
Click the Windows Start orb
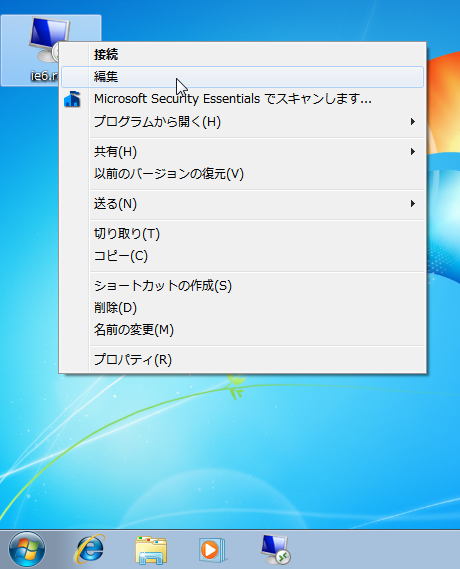pyautogui.click(x=27, y=550)
